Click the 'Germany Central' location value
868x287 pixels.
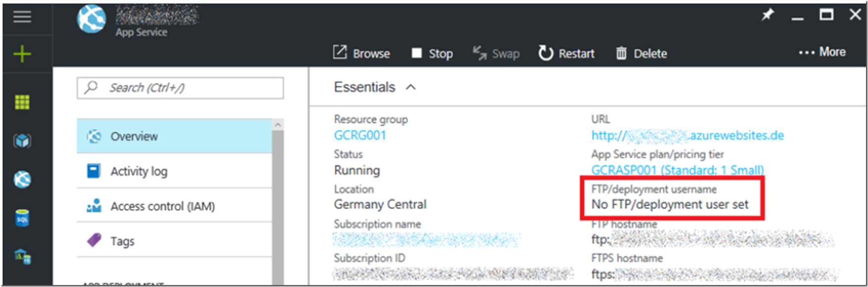coord(380,204)
